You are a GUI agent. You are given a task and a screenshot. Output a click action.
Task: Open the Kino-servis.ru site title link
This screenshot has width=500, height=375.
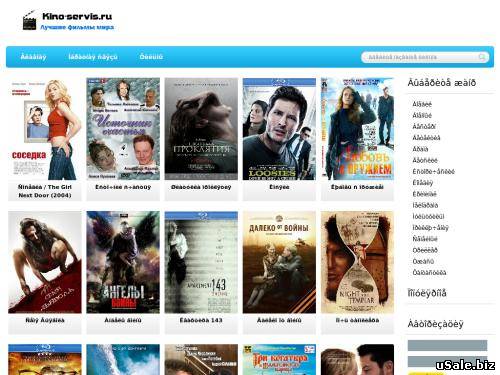77,16
